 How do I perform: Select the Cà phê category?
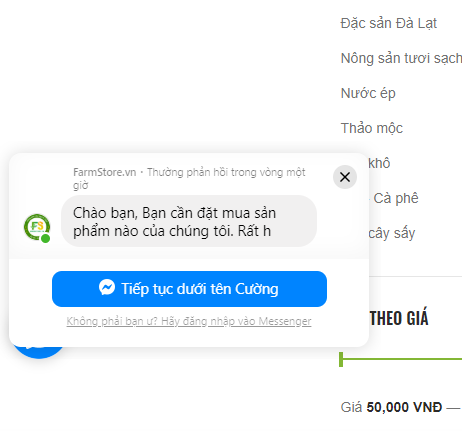(396, 198)
